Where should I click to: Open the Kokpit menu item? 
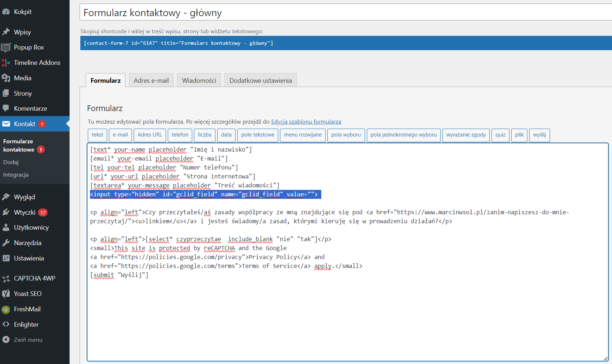(35, 12)
